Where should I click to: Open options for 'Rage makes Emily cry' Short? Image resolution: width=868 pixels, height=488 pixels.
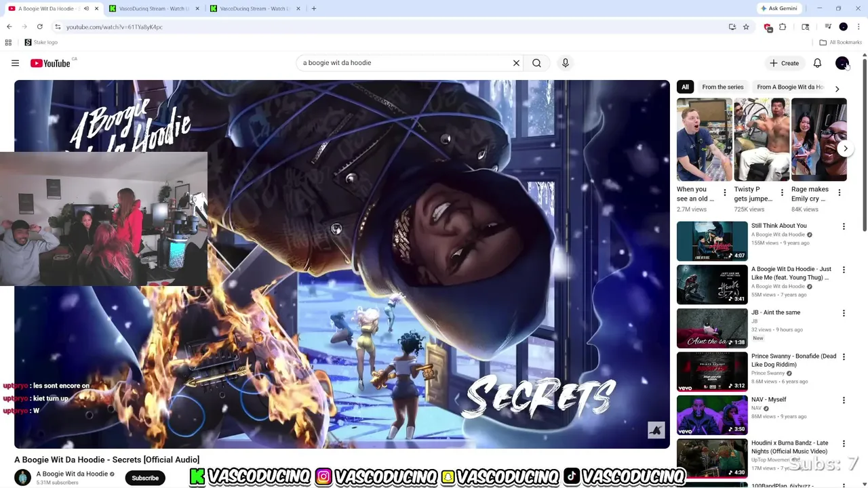pos(840,193)
